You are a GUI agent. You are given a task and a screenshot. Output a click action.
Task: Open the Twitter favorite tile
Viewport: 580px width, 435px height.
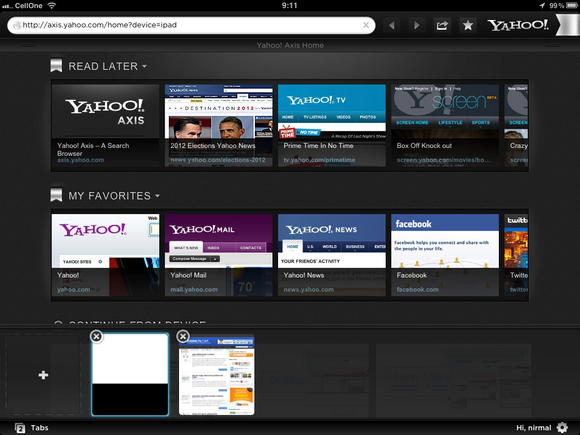click(516, 255)
